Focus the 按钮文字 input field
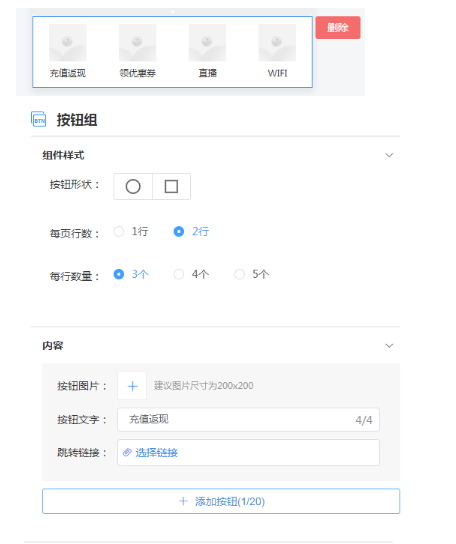The height and width of the screenshot is (544, 456). (x=248, y=420)
